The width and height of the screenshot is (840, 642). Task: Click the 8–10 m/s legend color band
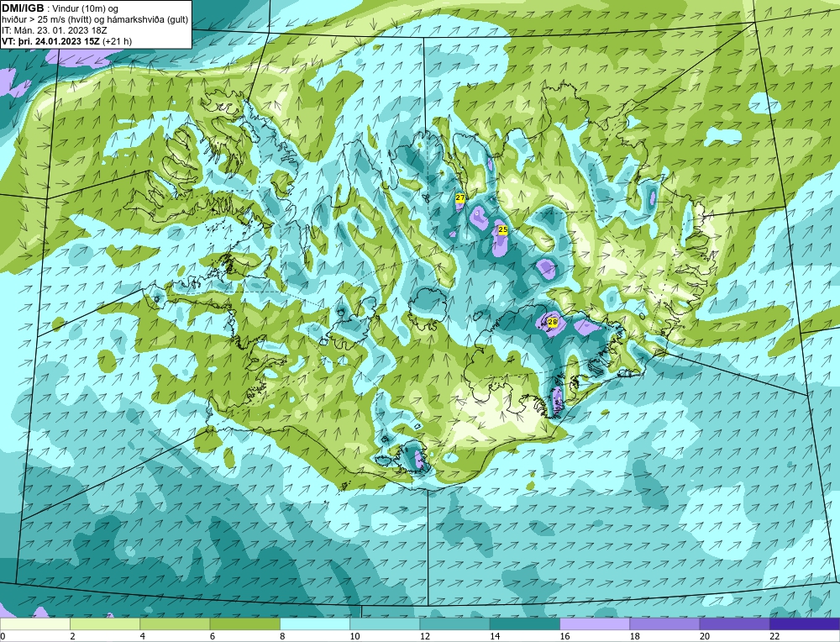coord(315,624)
